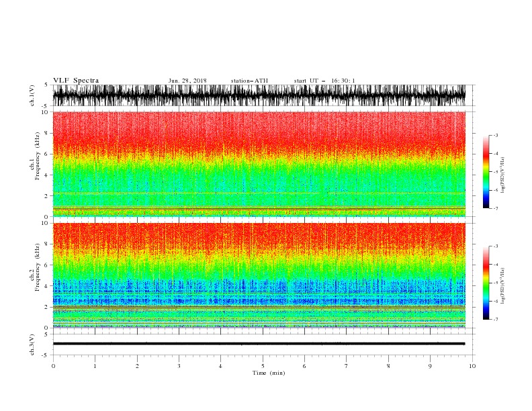Click time axis tick label "9"

pyautogui.click(x=430, y=366)
